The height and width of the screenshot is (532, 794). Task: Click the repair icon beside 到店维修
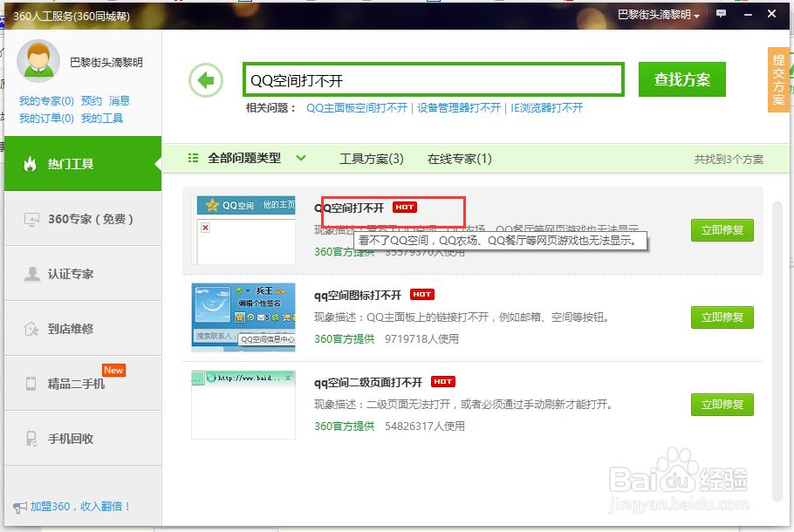(31, 329)
